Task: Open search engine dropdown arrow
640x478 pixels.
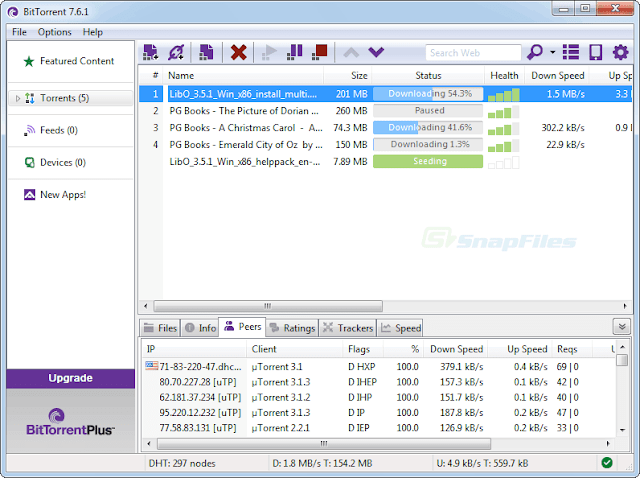Action: [x=553, y=52]
